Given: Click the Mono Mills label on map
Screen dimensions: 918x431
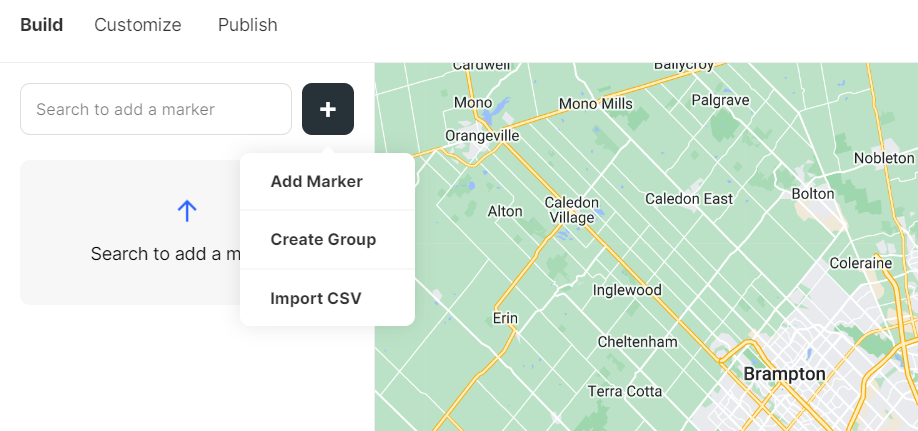Looking at the screenshot, I should click(595, 104).
